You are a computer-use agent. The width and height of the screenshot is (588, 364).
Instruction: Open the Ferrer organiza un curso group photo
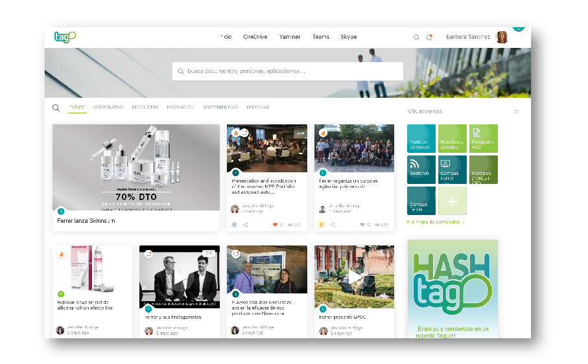(354, 148)
